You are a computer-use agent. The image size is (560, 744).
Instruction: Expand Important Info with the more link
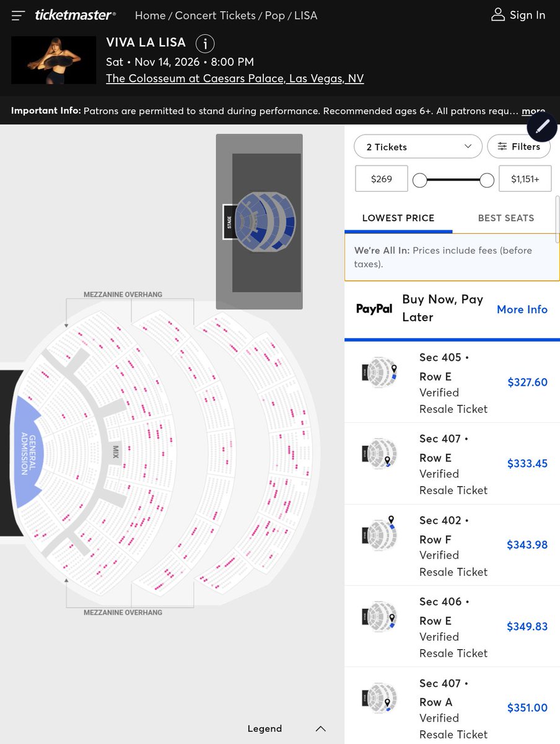pyautogui.click(x=533, y=112)
